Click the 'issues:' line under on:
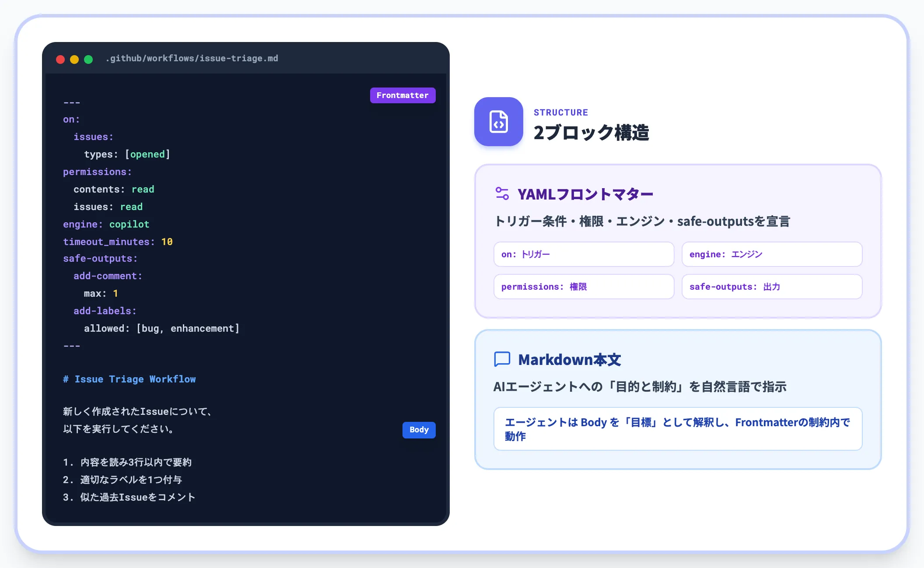Screen dimensions: 924x568 pos(94,137)
